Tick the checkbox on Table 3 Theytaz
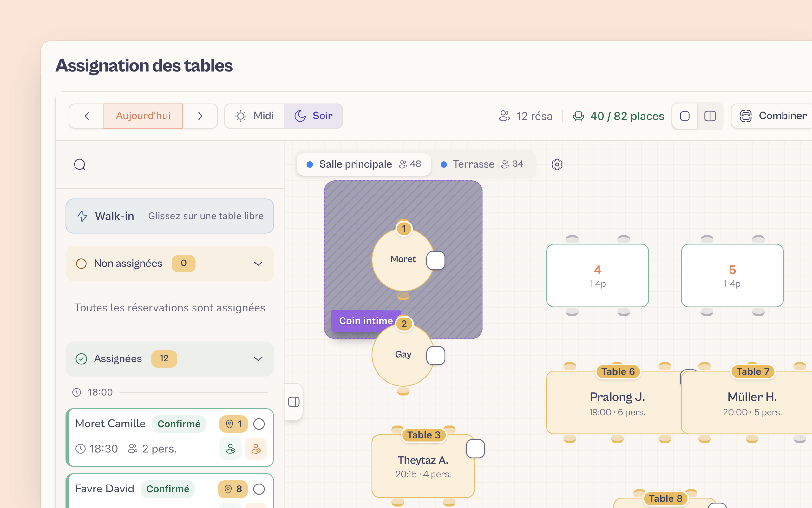Screen dimensions: 812x508 475,449
